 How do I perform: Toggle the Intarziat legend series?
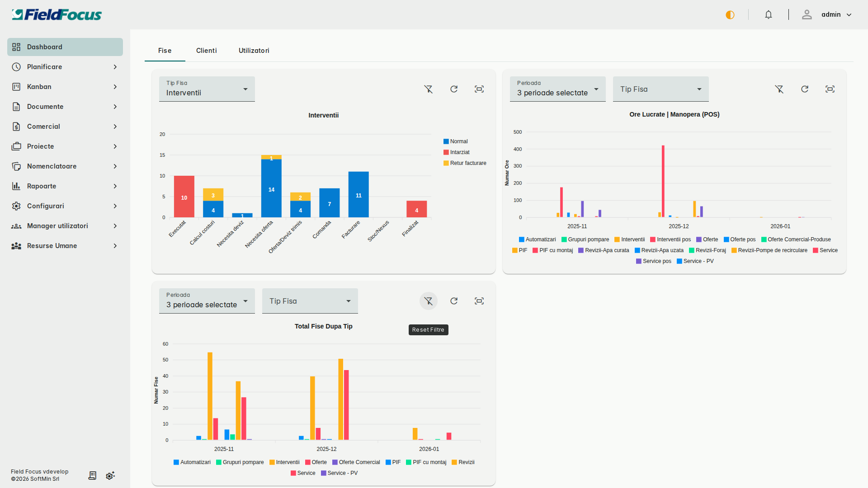459,152
